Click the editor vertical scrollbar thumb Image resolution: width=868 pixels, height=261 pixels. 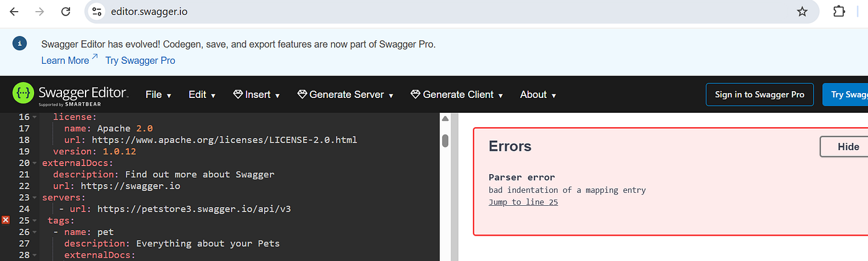click(445, 141)
